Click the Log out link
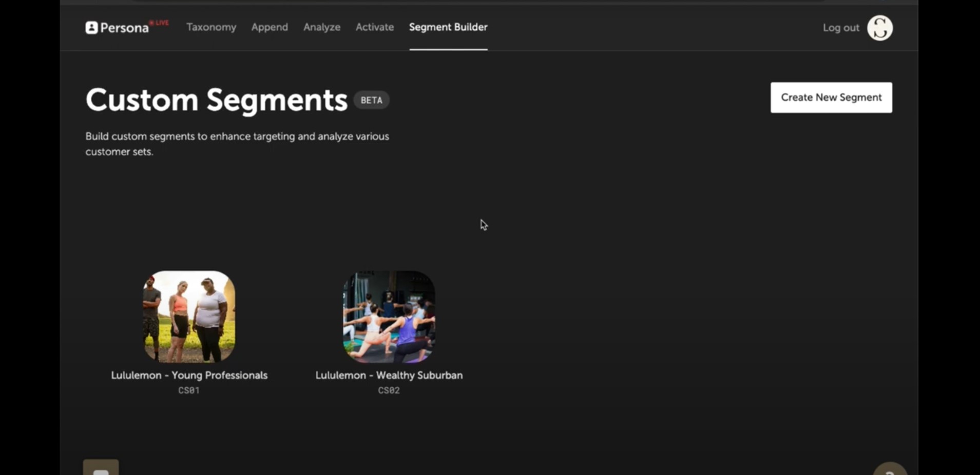Screen dimensions: 980x475 pos(841,28)
